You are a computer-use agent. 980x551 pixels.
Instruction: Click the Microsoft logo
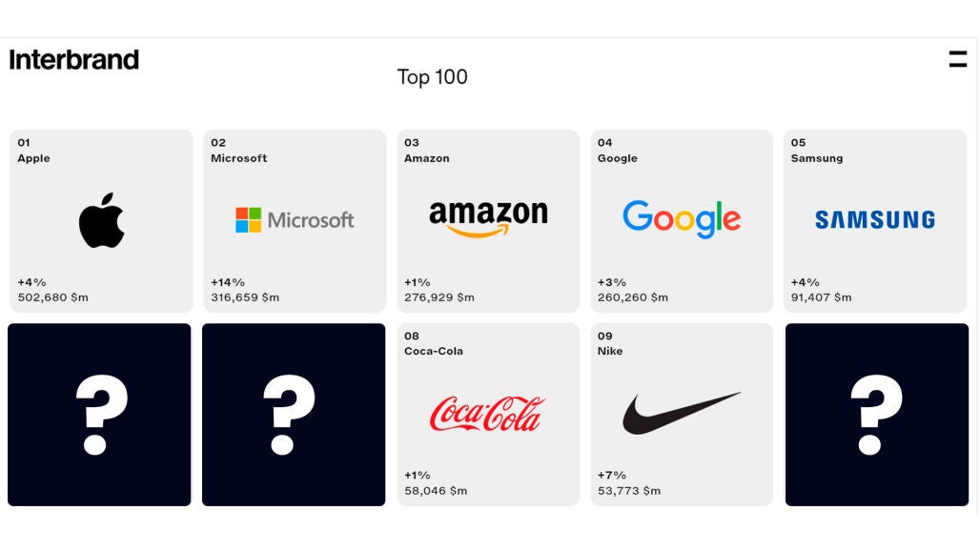(295, 220)
